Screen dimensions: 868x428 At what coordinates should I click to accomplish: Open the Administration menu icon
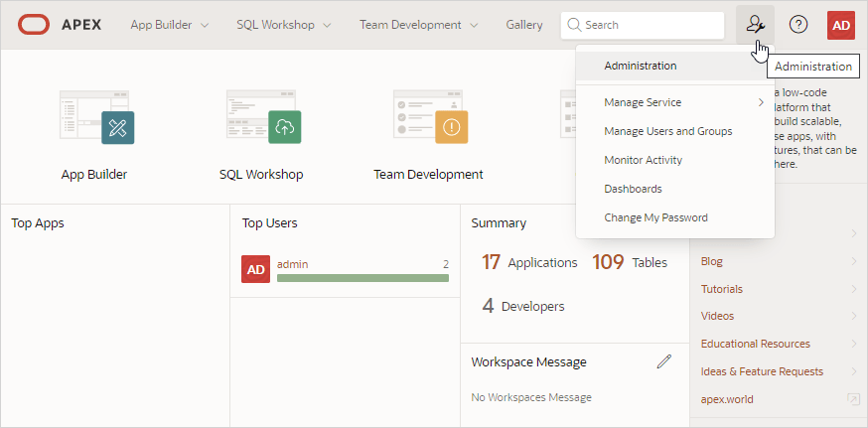coord(755,25)
